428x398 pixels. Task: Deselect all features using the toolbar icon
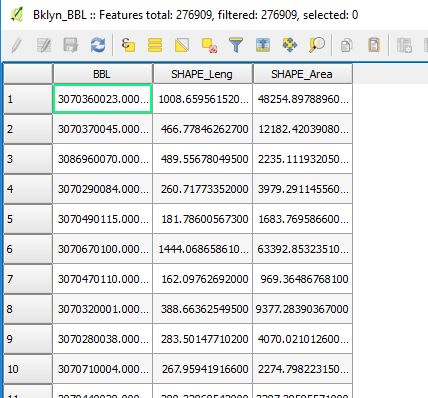click(209, 45)
